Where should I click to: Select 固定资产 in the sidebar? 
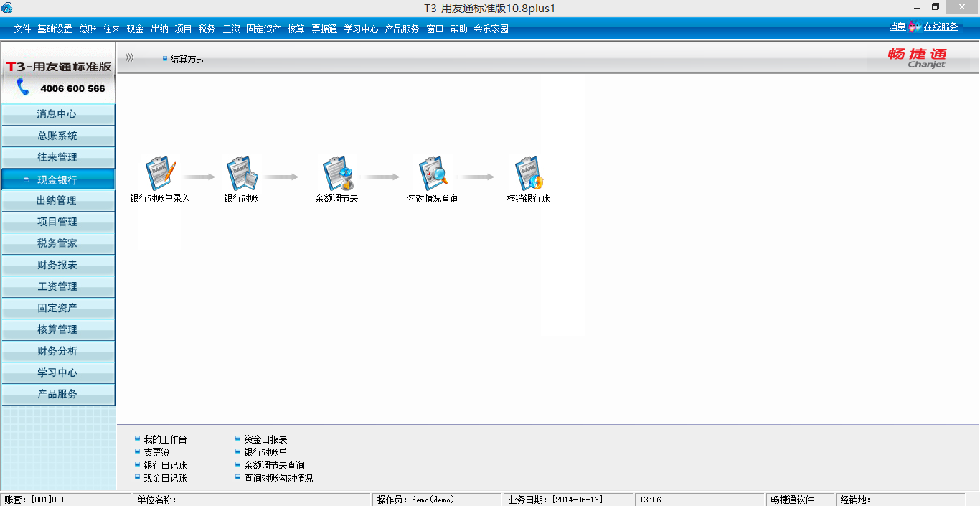click(x=57, y=308)
